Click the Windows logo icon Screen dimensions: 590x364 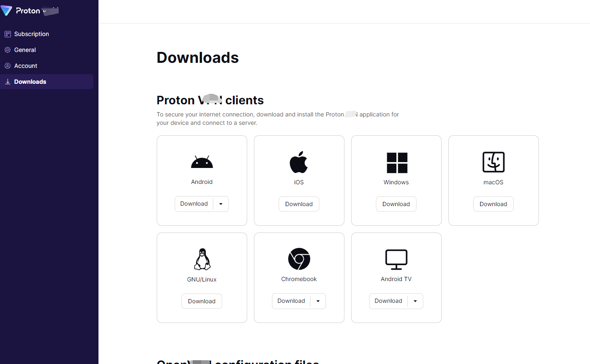[397, 163]
